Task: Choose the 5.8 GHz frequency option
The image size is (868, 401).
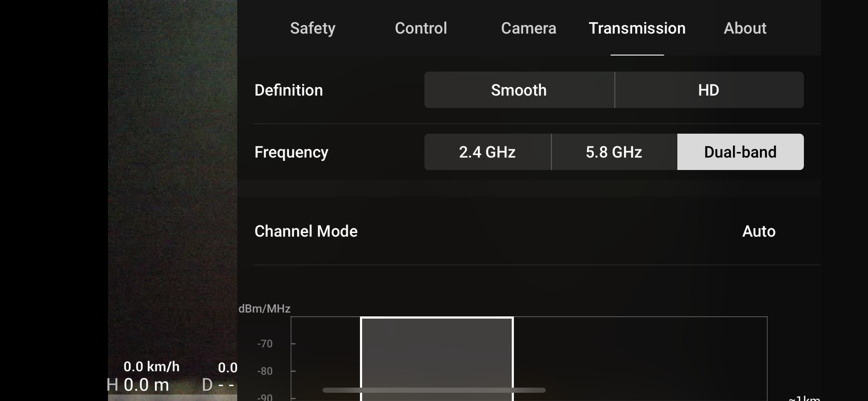Action: pos(614,152)
